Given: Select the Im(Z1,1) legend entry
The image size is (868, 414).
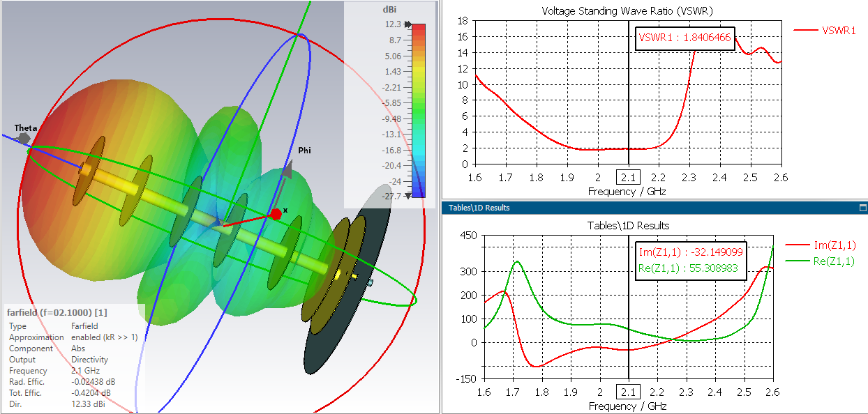Looking at the screenshot, I should [821, 245].
